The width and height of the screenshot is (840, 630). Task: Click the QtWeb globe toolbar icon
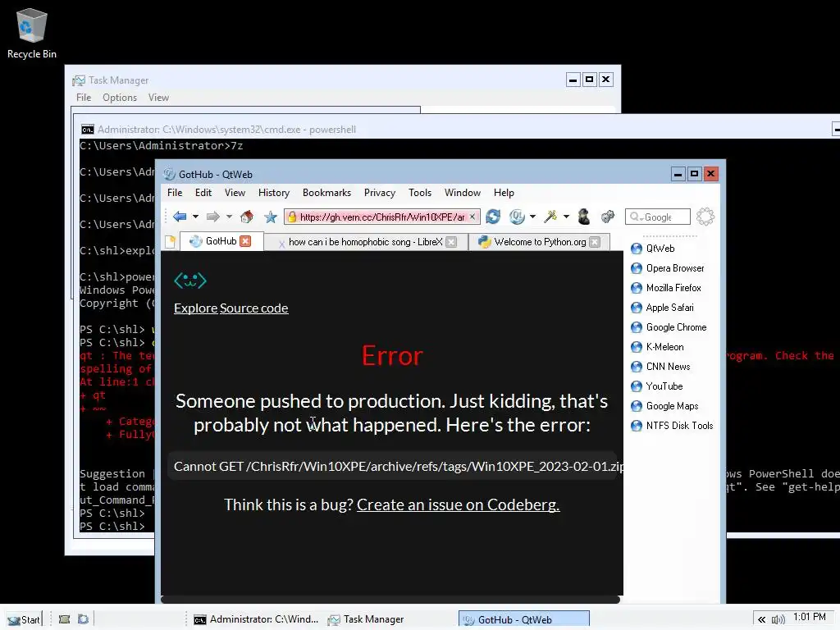click(517, 217)
